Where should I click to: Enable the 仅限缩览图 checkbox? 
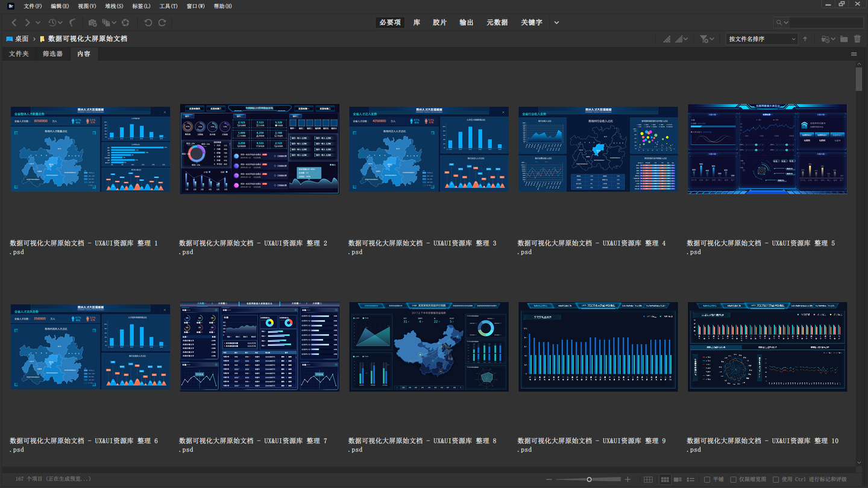click(733, 480)
